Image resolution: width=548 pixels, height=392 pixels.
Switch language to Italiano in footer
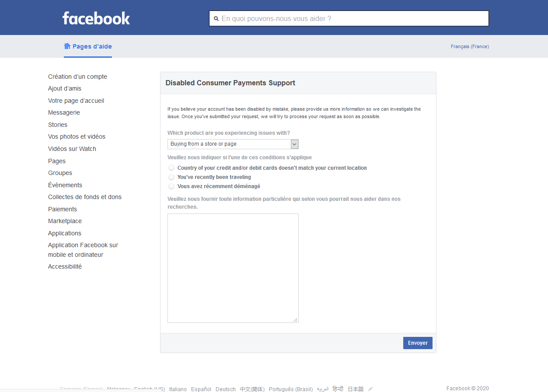178,389
